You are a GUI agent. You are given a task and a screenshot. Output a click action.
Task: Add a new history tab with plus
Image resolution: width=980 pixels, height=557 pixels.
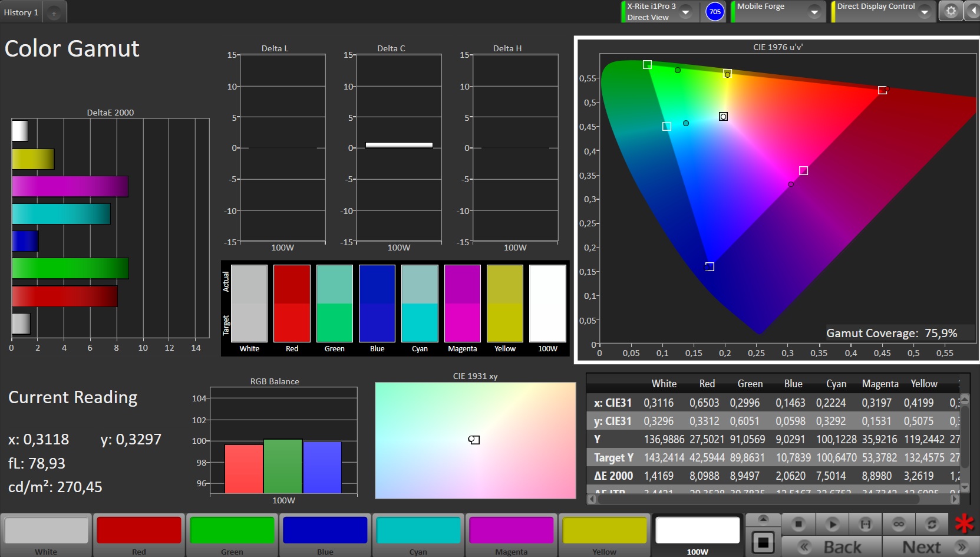coord(54,13)
